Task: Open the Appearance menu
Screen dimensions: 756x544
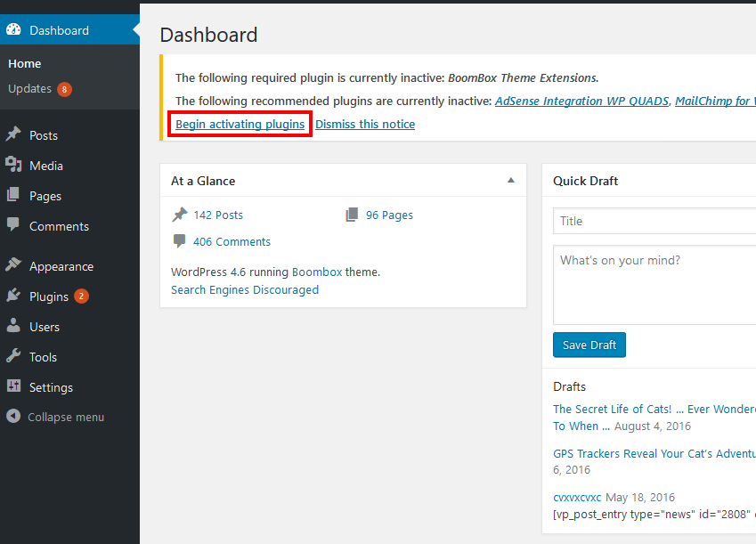Action: tap(61, 267)
